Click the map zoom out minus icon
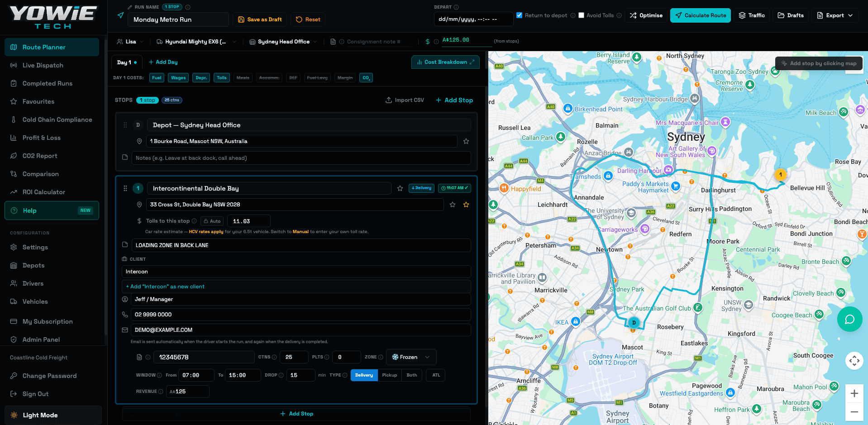 point(854,412)
